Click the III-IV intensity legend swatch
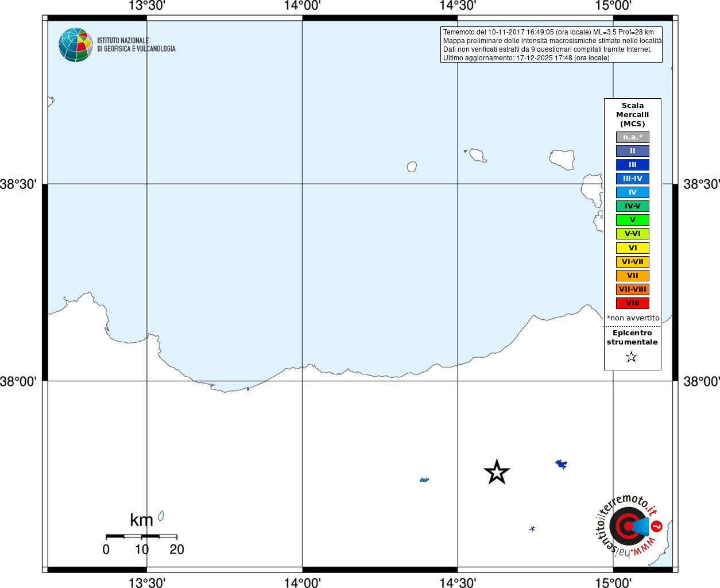 point(633,179)
